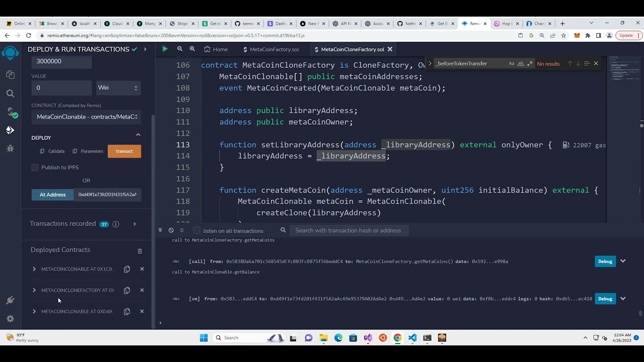Debug the vm transaction entry
The width and height of the screenshot is (644, 362).
tap(605, 299)
